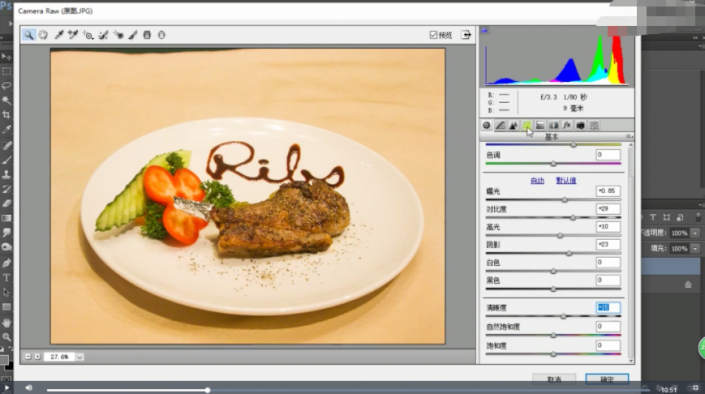This screenshot has height=394, width=705.
Task: Select the Crop tool in Photoshop toolbar
Action: (6, 114)
